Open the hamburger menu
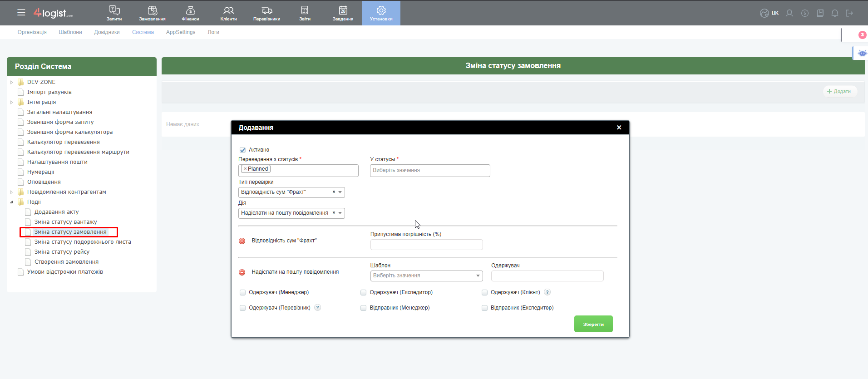This screenshot has width=868, height=379. click(21, 13)
